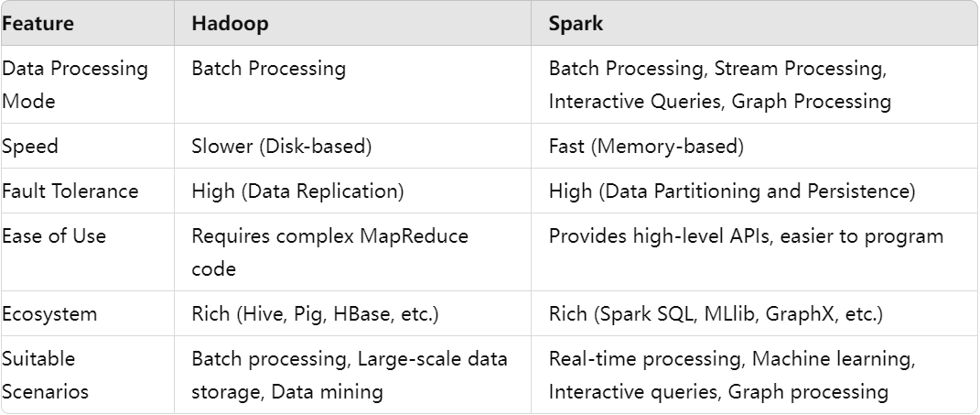Click Rich (Spark SQL, MLlib, GraphX) cell
The image size is (980, 415).
click(x=716, y=313)
